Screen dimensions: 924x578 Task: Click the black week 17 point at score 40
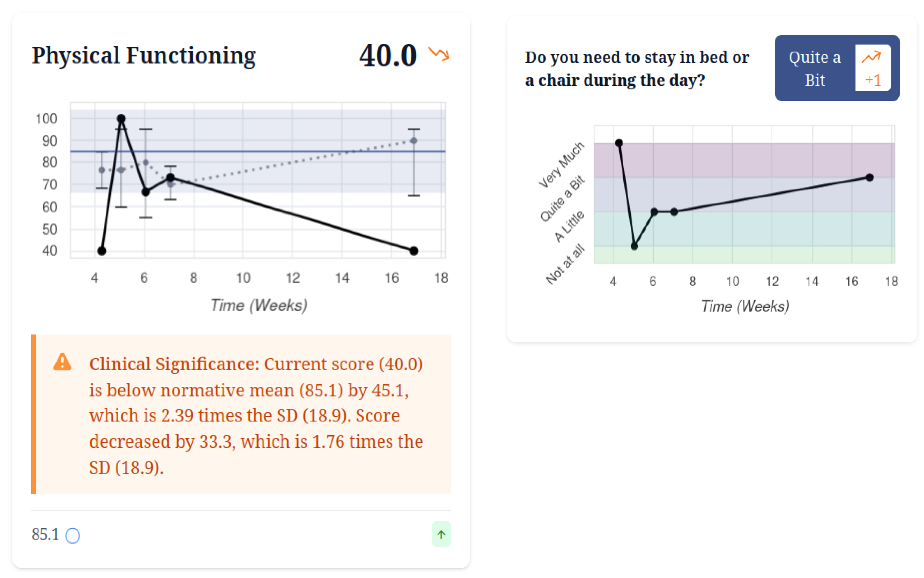click(414, 251)
